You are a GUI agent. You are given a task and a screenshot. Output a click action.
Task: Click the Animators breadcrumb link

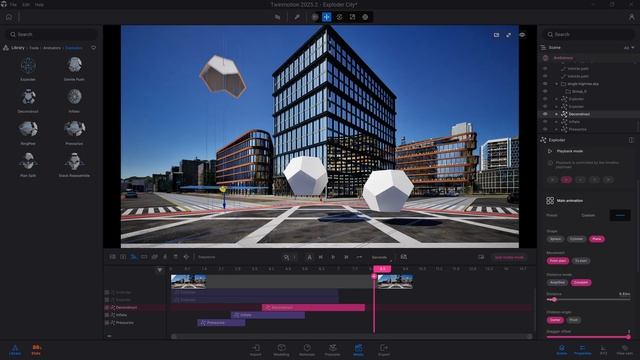coord(52,48)
